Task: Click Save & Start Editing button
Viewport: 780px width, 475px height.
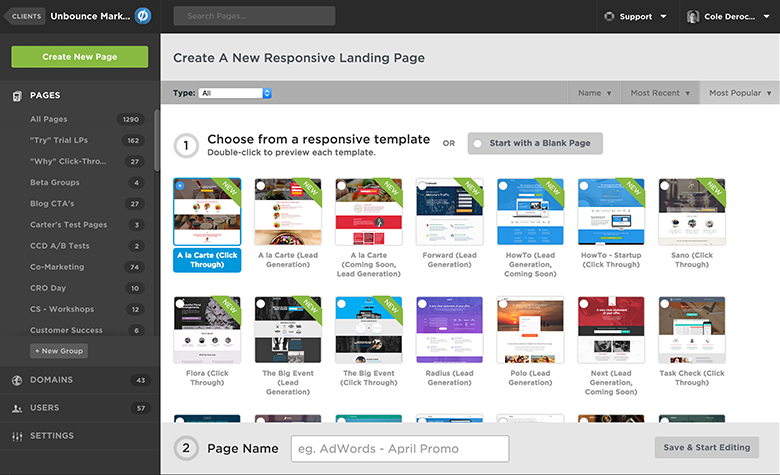Action: [x=707, y=447]
